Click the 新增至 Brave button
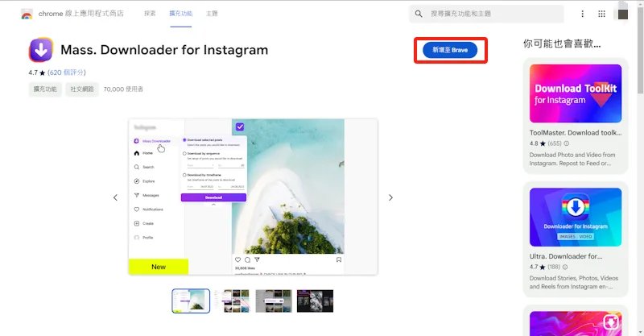The image size is (644, 336). point(450,50)
